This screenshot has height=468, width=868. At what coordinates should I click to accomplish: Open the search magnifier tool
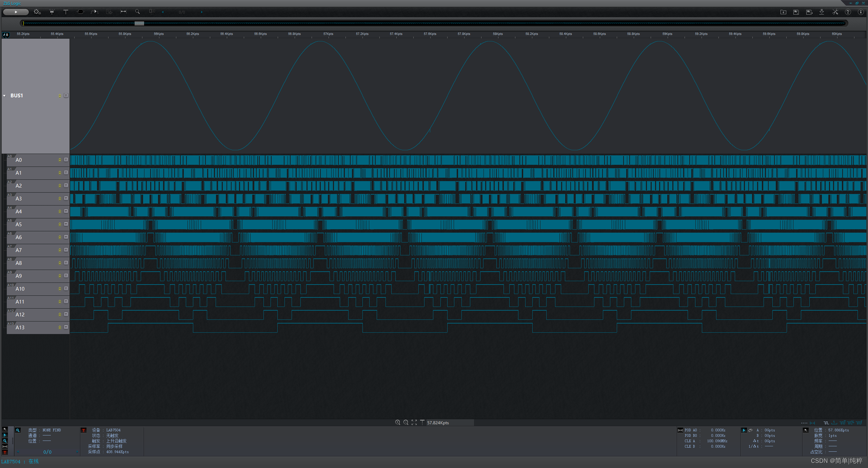137,12
